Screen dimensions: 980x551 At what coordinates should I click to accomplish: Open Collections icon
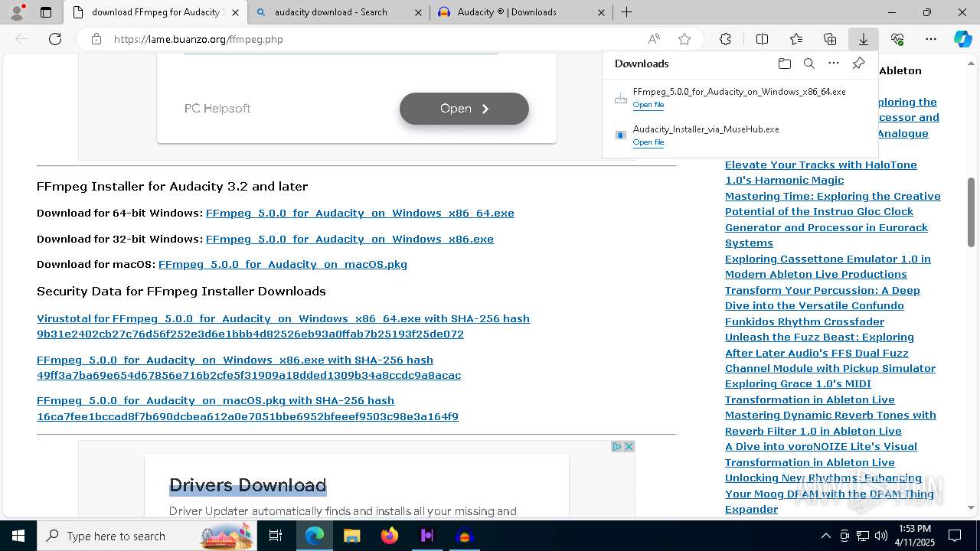tap(830, 39)
